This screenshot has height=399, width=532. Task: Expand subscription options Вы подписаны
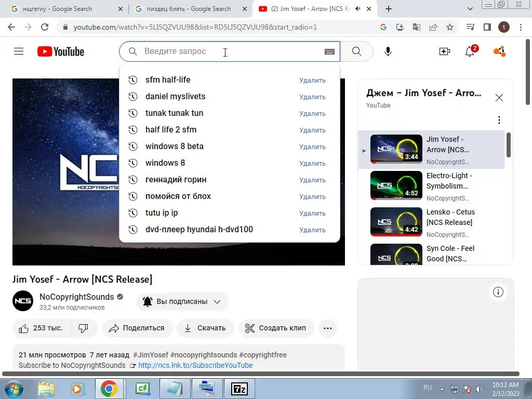coord(182,301)
